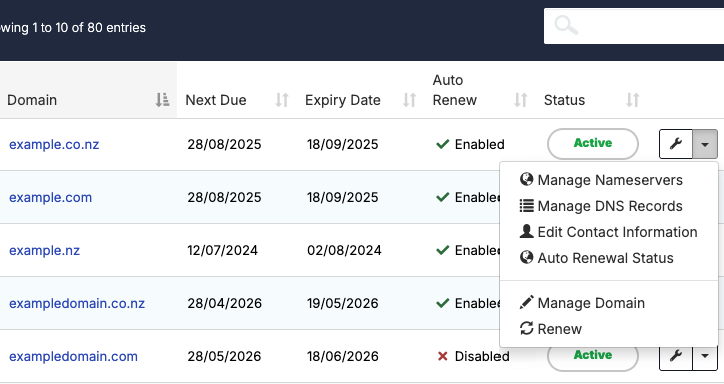Sort by Auto Renew column arrows
Viewport: 724px width, 384px height.
tap(521, 100)
